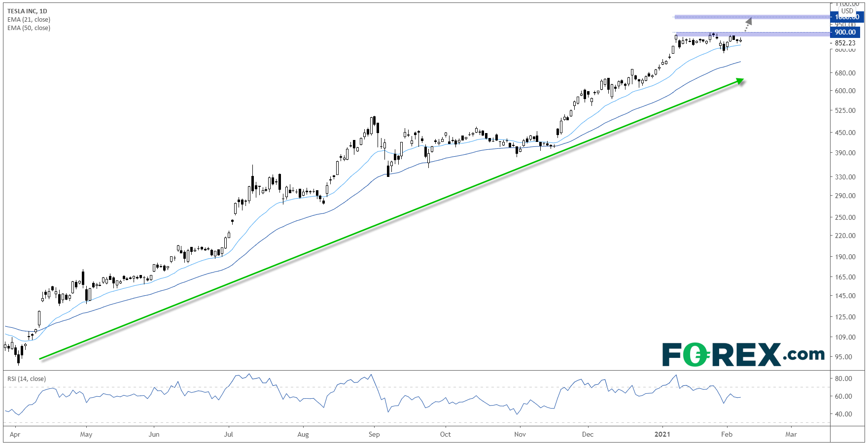Click the 220.00 price axis label
This screenshot has width=868, height=447.
(845, 236)
